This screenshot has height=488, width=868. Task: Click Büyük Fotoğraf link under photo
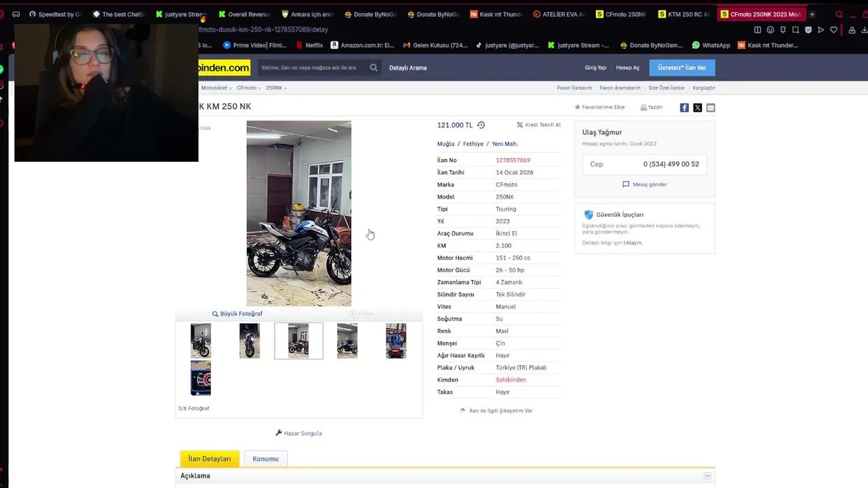click(237, 314)
